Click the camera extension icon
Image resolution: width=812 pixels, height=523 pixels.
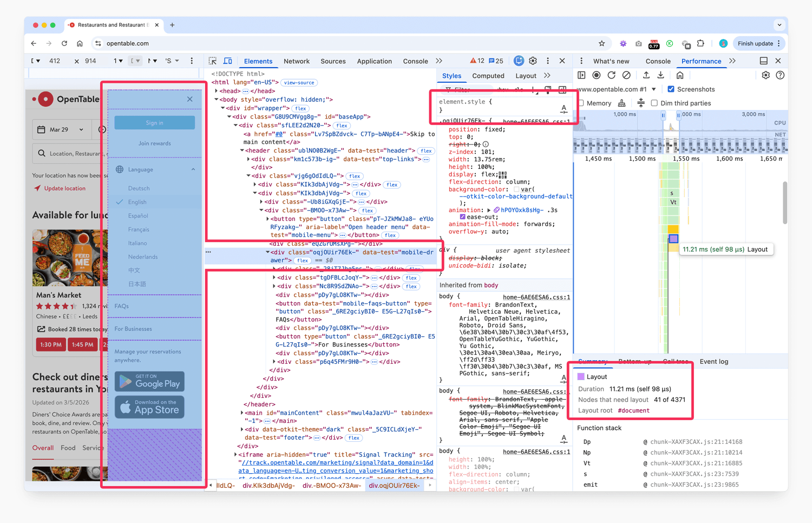click(x=639, y=43)
